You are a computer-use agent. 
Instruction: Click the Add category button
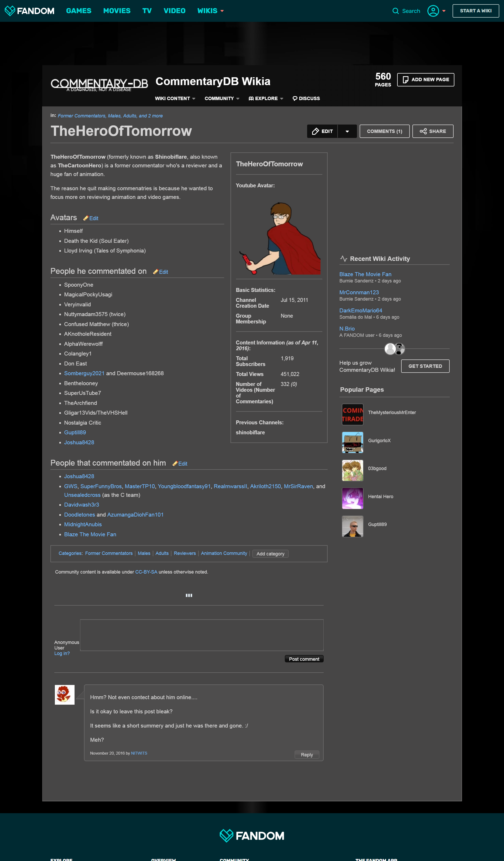(270, 554)
